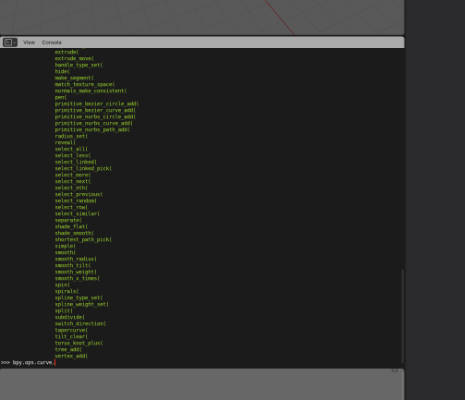The image size is (465, 400).
Task: Click the 'radius_set(' completion line
Action: [x=71, y=136]
